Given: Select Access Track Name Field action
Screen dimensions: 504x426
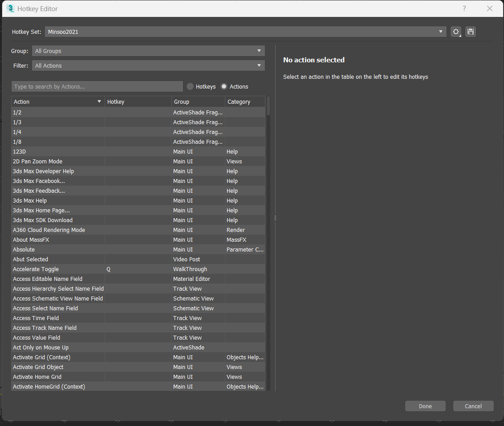Looking at the screenshot, I should (138, 328).
